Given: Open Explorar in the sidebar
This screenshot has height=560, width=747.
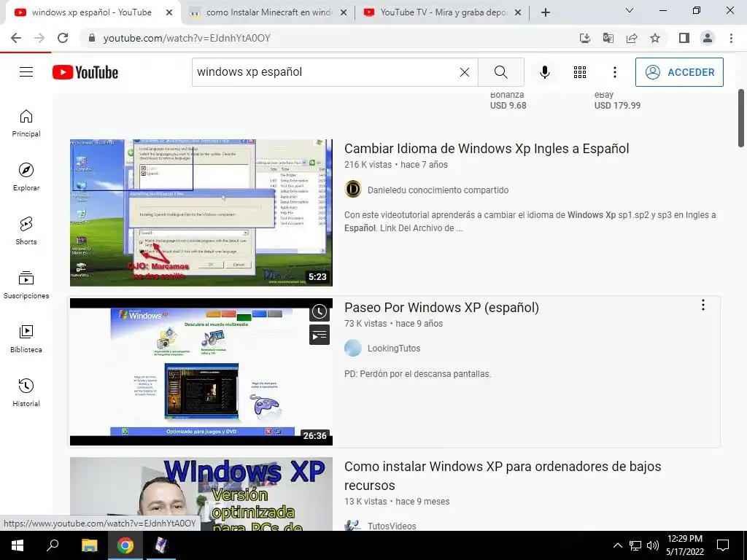Looking at the screenshot, I should [x=26, y=176].
